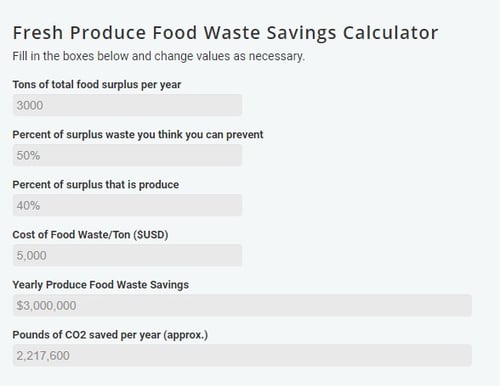Click the 2,217,600 CO2 pounds value

(43, 356)
